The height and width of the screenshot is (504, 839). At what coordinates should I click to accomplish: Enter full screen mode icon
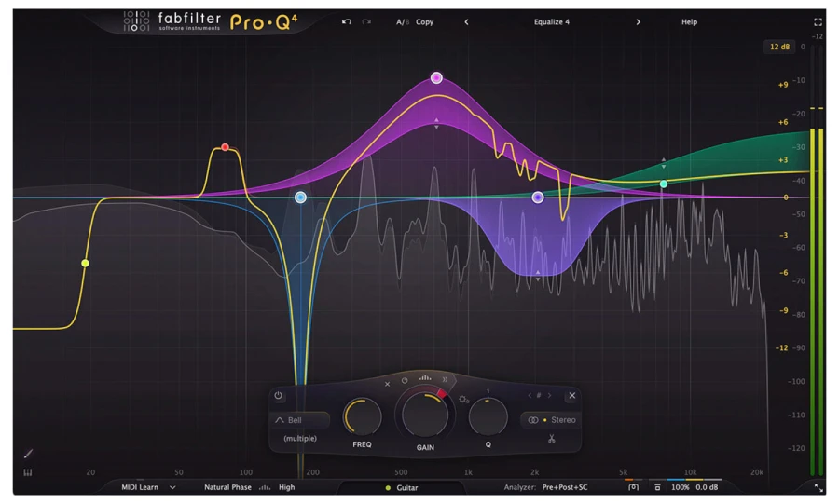pos(818,22)
